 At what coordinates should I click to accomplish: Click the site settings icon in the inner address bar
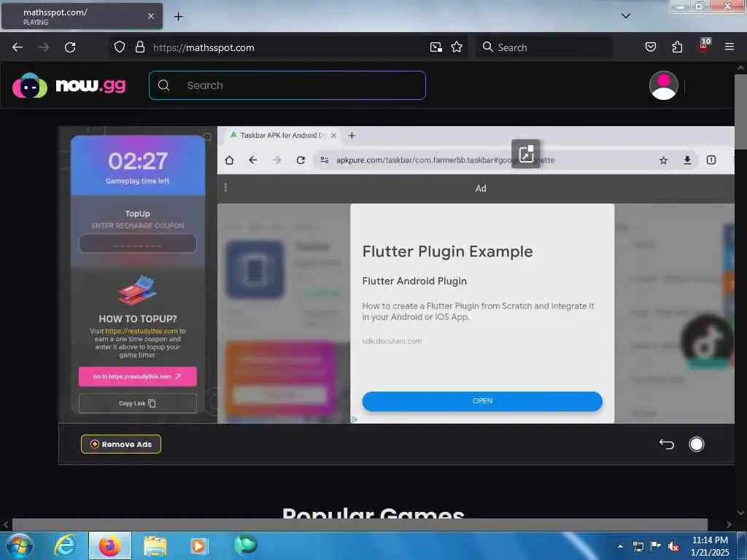(325, 160)
